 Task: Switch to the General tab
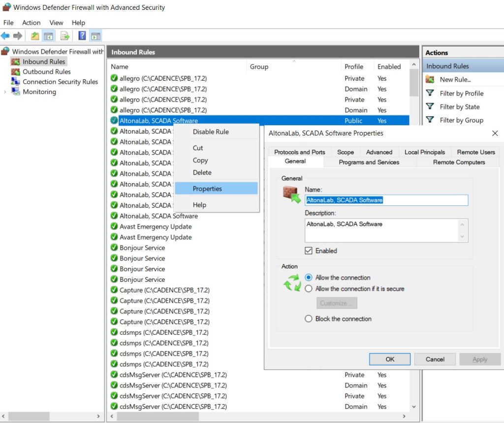[295, 161]
